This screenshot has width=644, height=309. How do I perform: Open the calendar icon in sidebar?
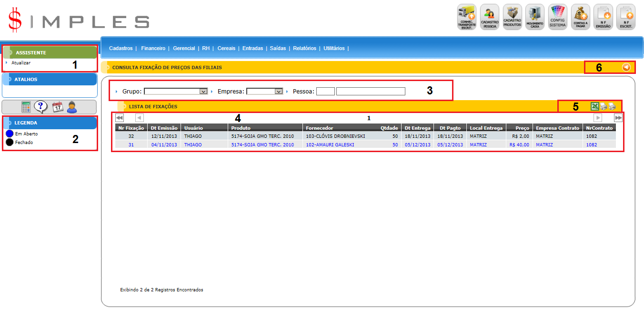57,107
